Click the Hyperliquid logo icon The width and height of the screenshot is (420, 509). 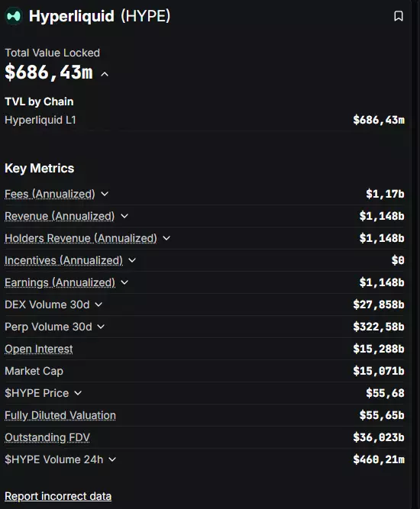coord(14,16)
